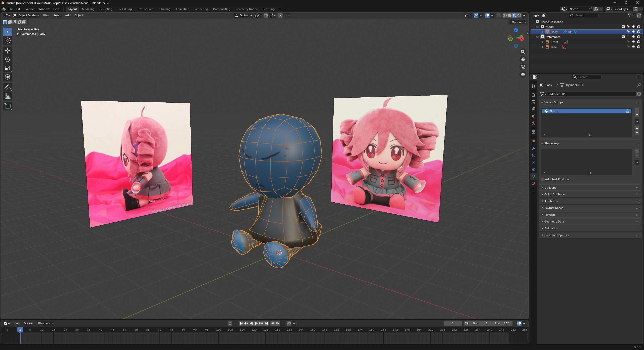The height and width of the screenshot is (350, 644).
Task: Hide the Front reference in viewport
Action: [x=633, y=42]
